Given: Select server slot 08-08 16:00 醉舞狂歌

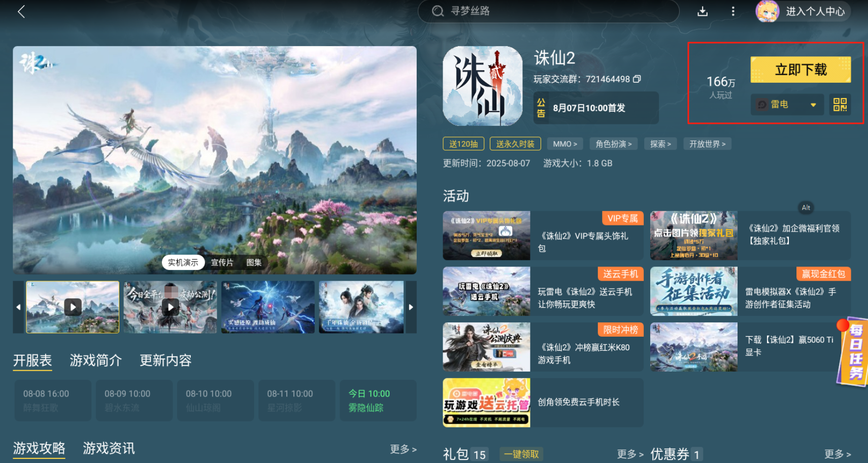Looking at the screenshot, I should [x=53, y=401].
